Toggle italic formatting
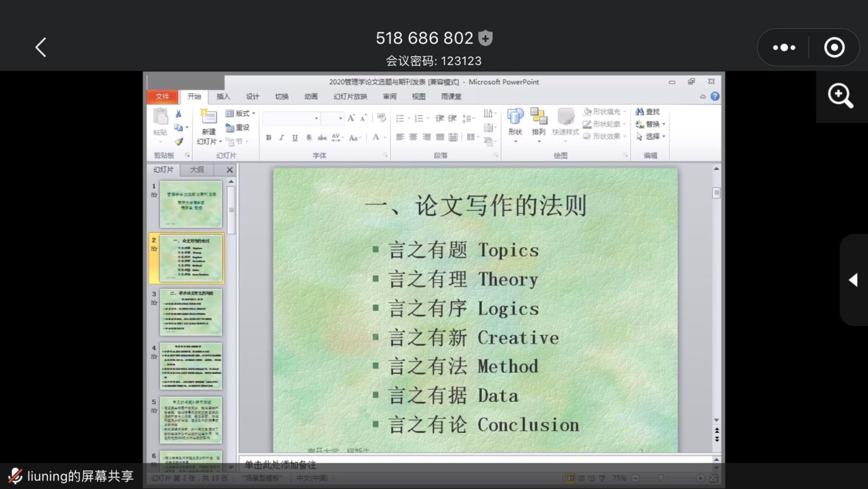This screenshot has width=868, height=489. click(x=281, y=138)
